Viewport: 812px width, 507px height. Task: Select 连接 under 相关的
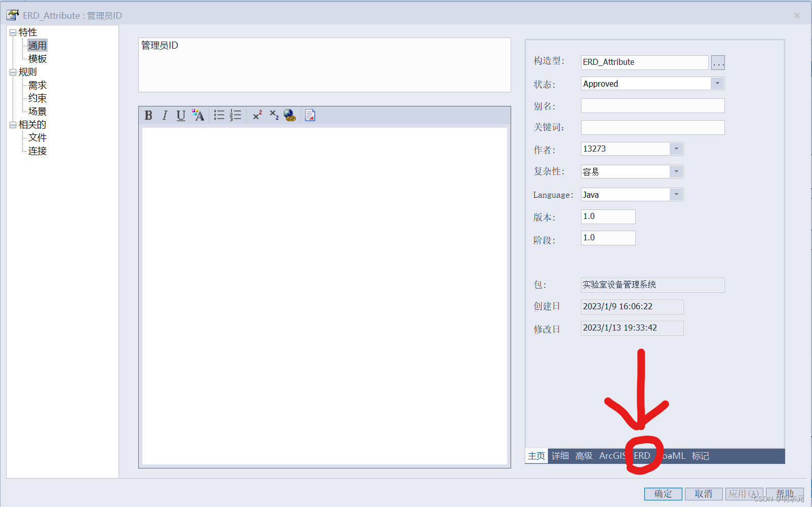click(37, 151)
